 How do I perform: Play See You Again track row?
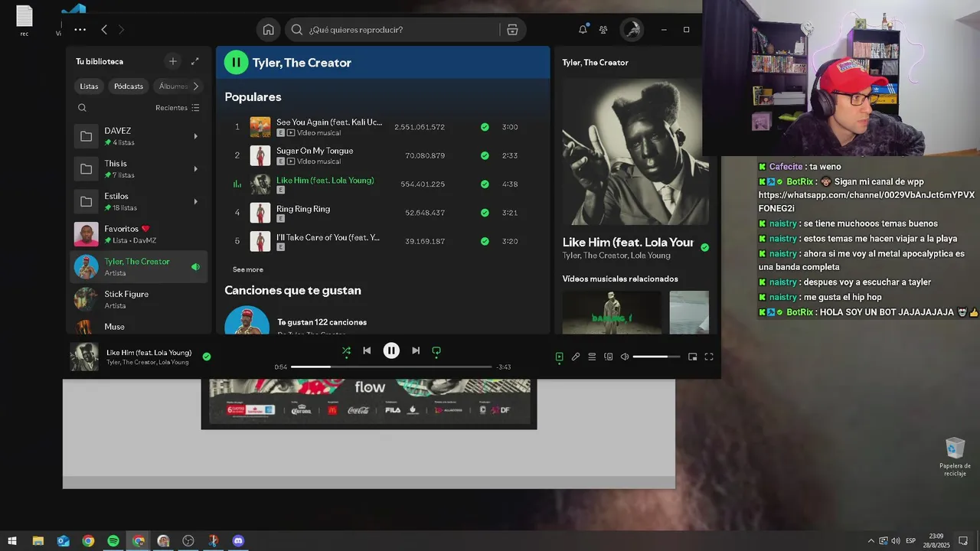pyautogui.click(x=383, y=127)
